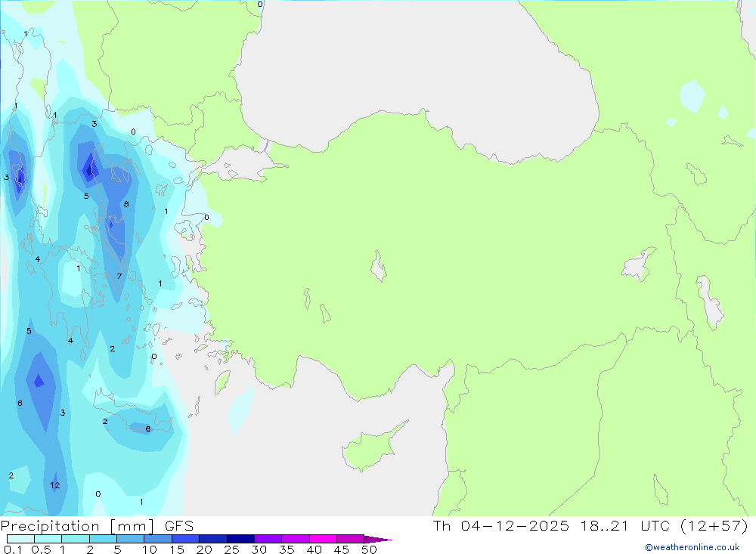Viewport: 756px width, 554px height.
Task: Click the 30–35 mm violet legend swatch
Action: [268, 539]
